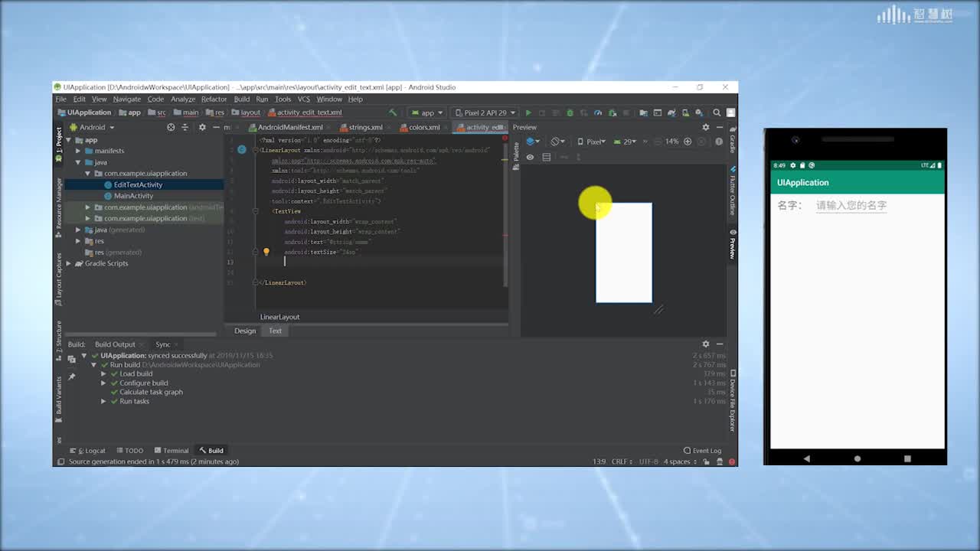This screenshot has width=980, height=551.
Task: Open the Device File Explorer side tab
Action: pos(733,402)
